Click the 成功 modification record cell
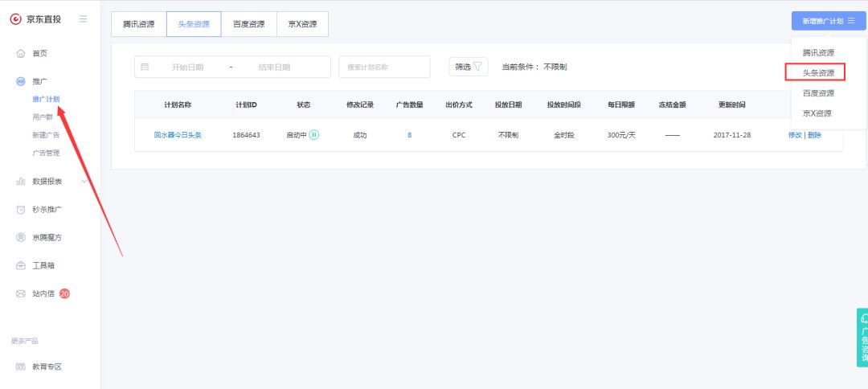This screenshot has width=868, height=389. click(x=360, y=135)
